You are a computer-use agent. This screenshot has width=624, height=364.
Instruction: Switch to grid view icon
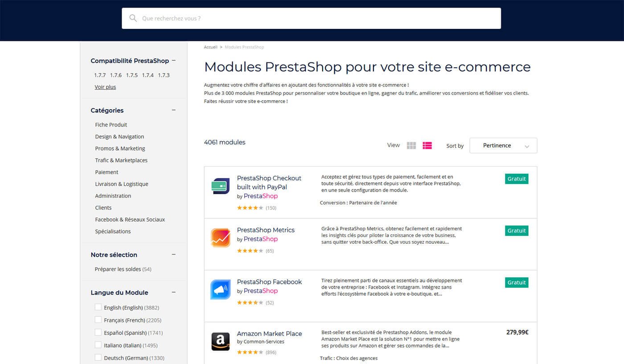click(x=411, y=145)
